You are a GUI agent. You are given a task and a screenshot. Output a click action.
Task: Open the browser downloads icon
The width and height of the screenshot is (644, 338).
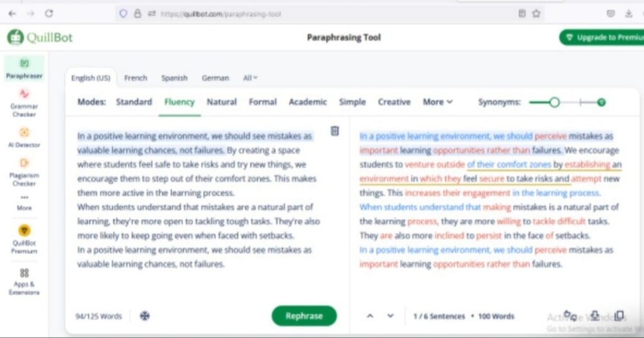pos(629,14)
